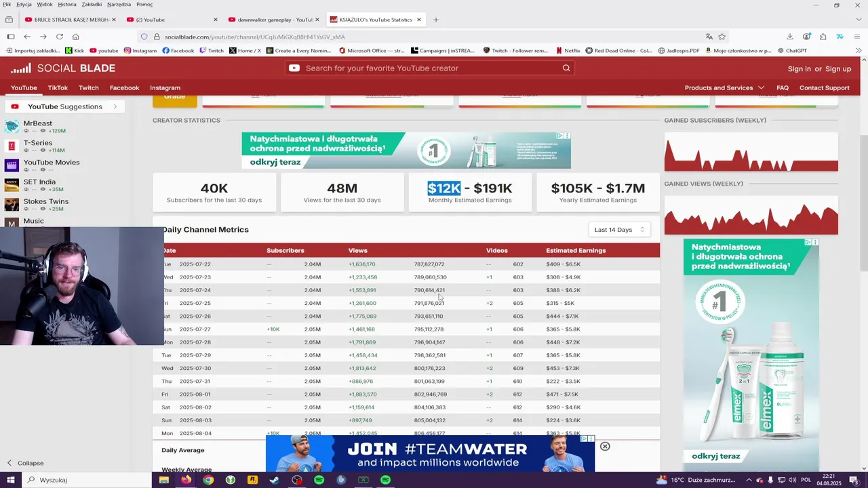The height and width of the screenshot is (488, 868).
Task: Click the Twitch bookmark in bookmarks bar
Action: click(x=212, y=50)
